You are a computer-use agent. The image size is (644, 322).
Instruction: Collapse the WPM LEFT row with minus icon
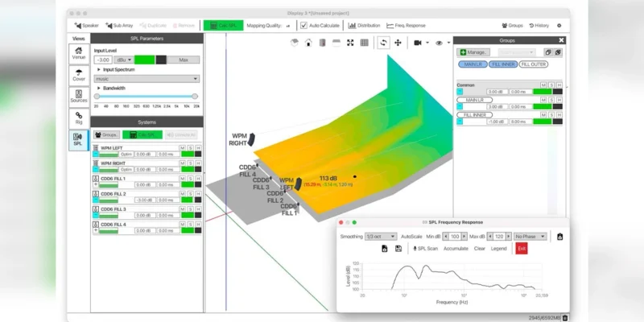pos(96,154)
